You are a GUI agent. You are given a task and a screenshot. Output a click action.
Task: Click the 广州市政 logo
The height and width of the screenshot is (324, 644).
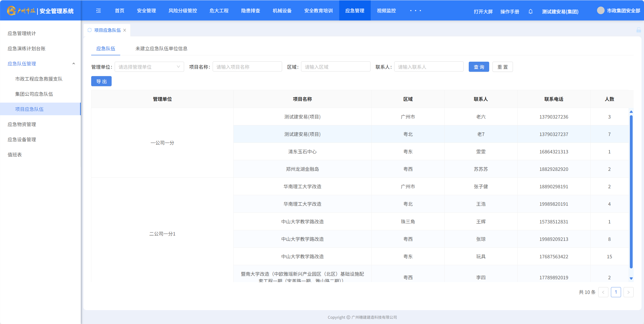pyautogui.click(x=21, y=11)
